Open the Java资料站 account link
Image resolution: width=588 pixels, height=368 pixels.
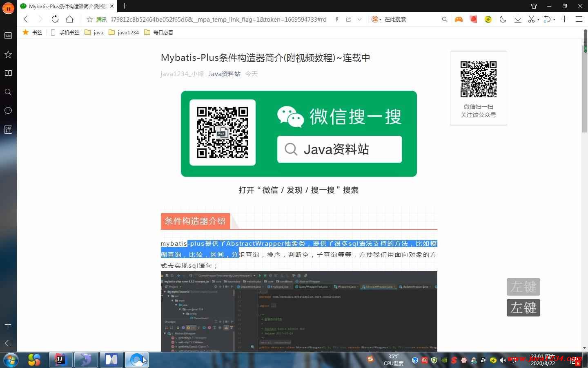[224, 74]
